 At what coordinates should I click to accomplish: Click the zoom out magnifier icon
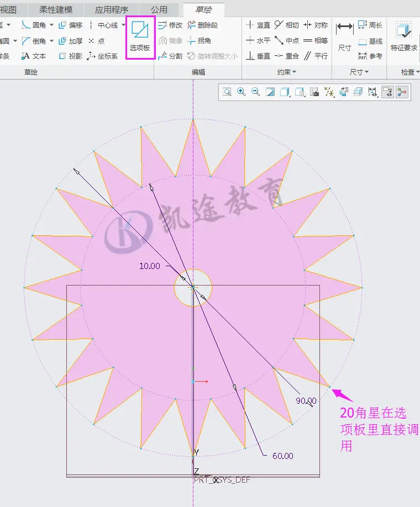tap(256, 92)
